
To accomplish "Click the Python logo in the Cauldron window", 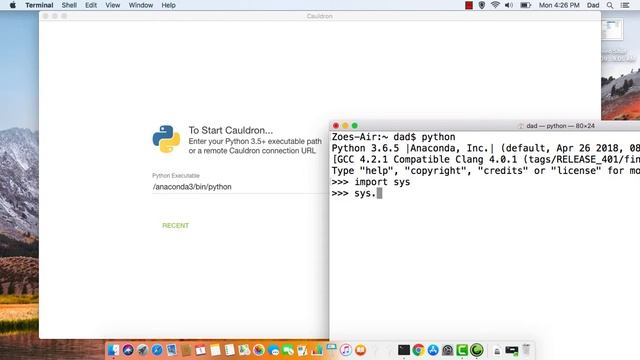I will tap(167, 139).
